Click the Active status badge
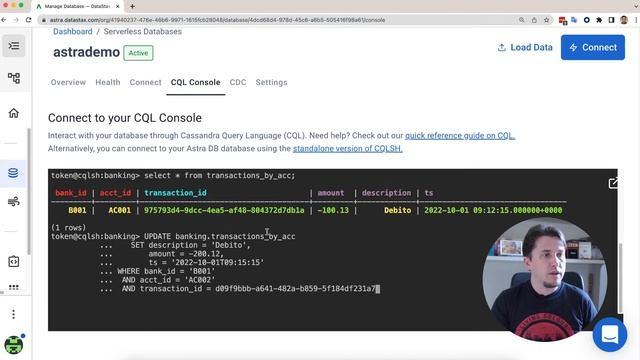Image resolution: width=640 pixels, height=360 pixels. click(138, 53)
